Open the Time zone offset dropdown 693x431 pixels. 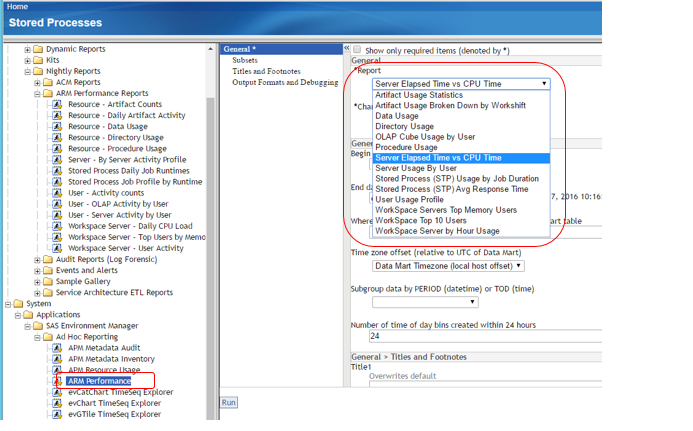tap(448, 266)
